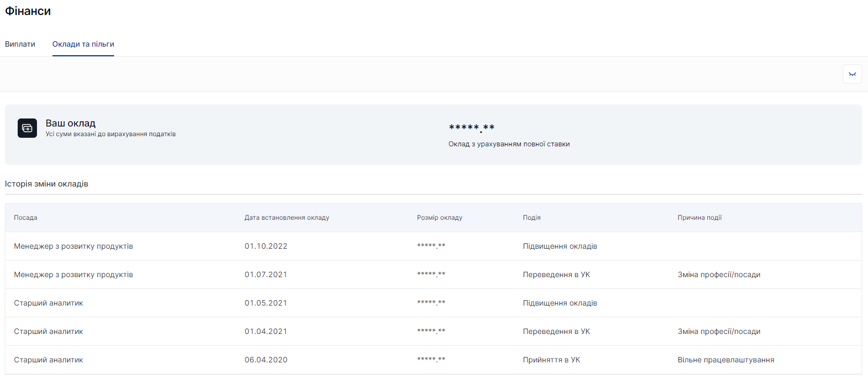This screenshot has height=379, width=868.
Task: Select the date 06.04.2020 cell
Action: [x=266, y=360]
